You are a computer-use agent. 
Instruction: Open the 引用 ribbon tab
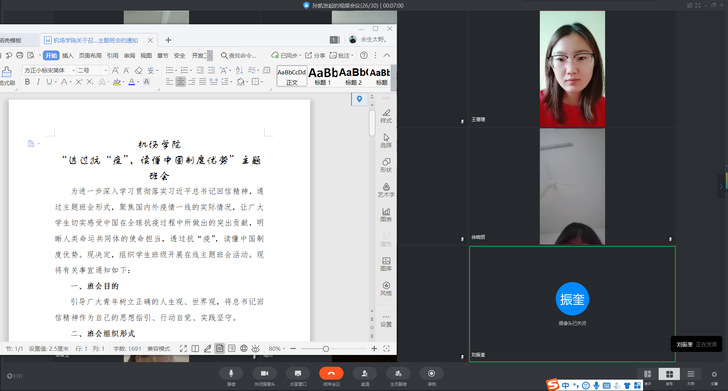pos(113,55)
